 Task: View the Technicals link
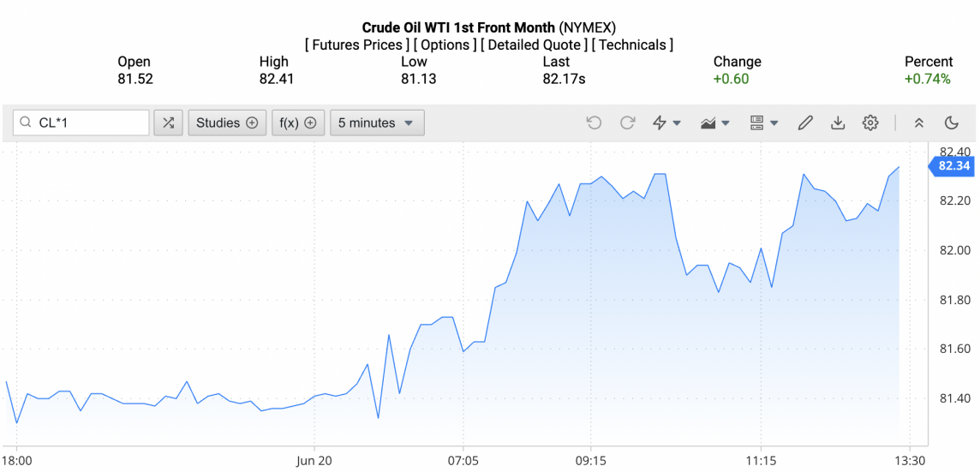click(x=632, y=45)
